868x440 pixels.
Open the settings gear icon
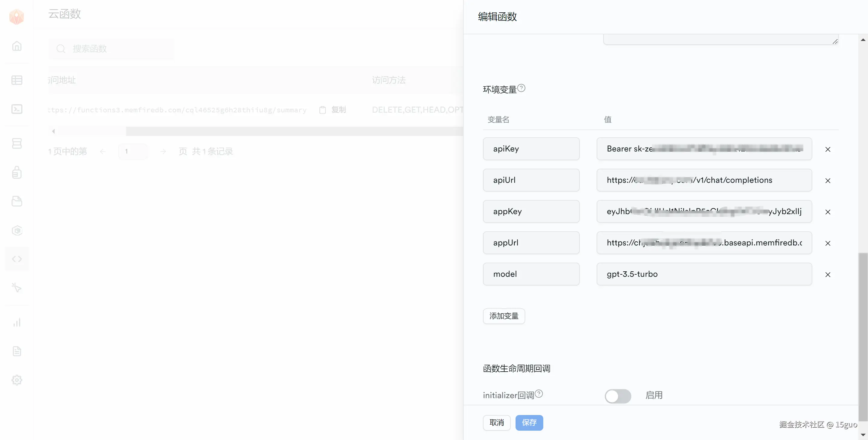[17, 380]
